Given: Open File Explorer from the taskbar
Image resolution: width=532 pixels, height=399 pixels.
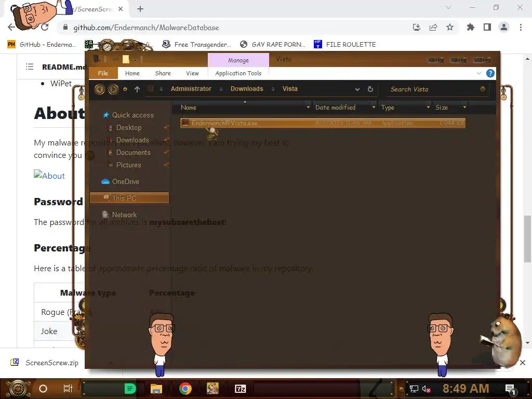Looking at the screenshot, I should 156,389.
